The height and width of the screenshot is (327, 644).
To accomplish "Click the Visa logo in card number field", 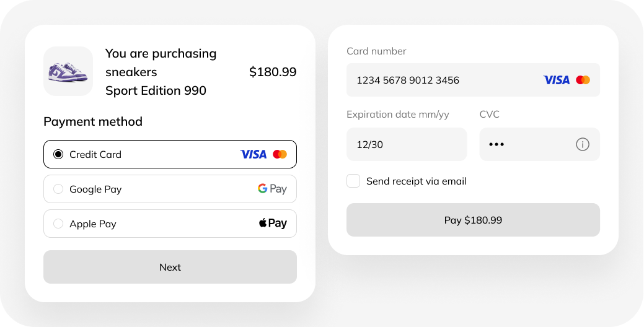I will point(556,80).
